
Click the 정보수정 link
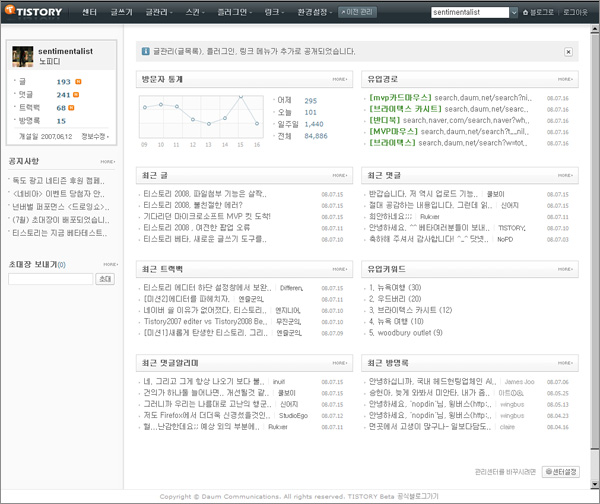coord(95,136)
